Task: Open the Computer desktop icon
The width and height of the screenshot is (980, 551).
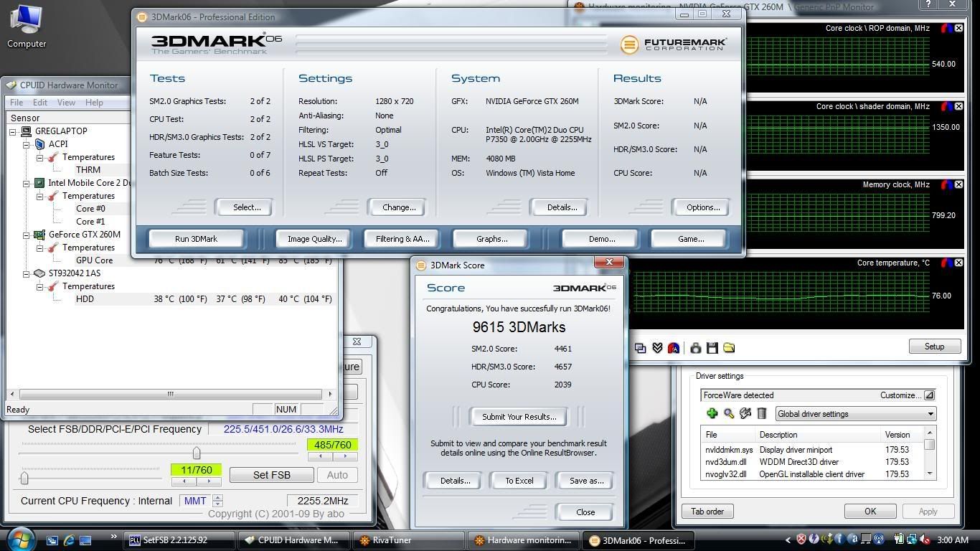Action: click(x=27, y=27)
